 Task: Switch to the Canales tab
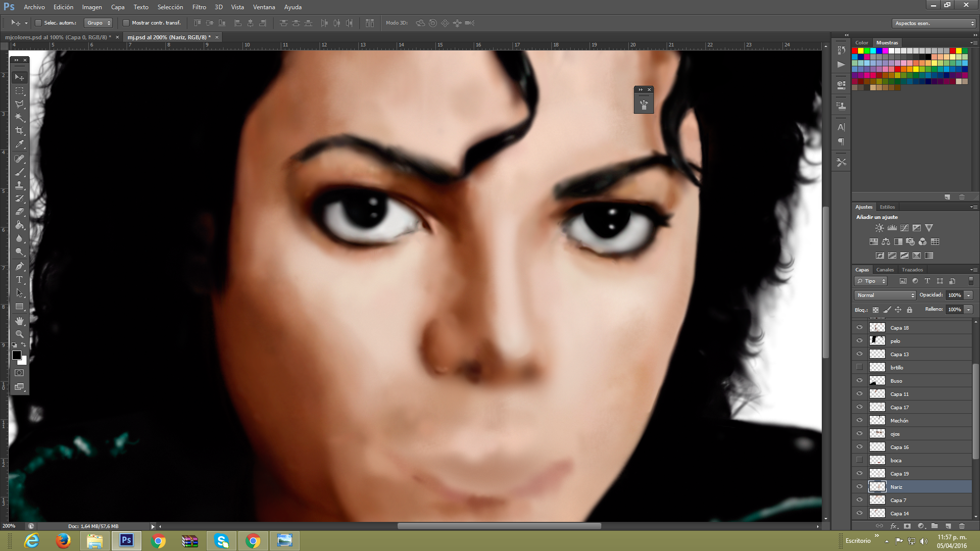[x=885, y=269]
